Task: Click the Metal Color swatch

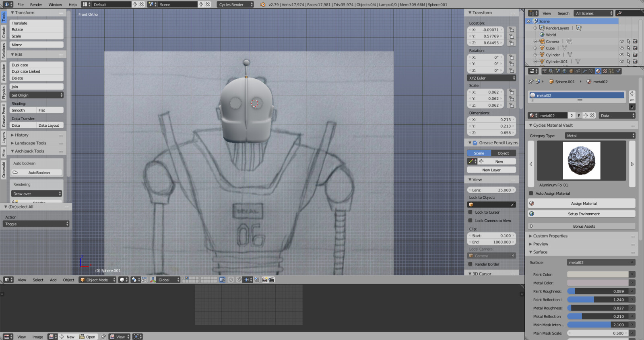Action: pyautogui.click(x=598, y=283)
